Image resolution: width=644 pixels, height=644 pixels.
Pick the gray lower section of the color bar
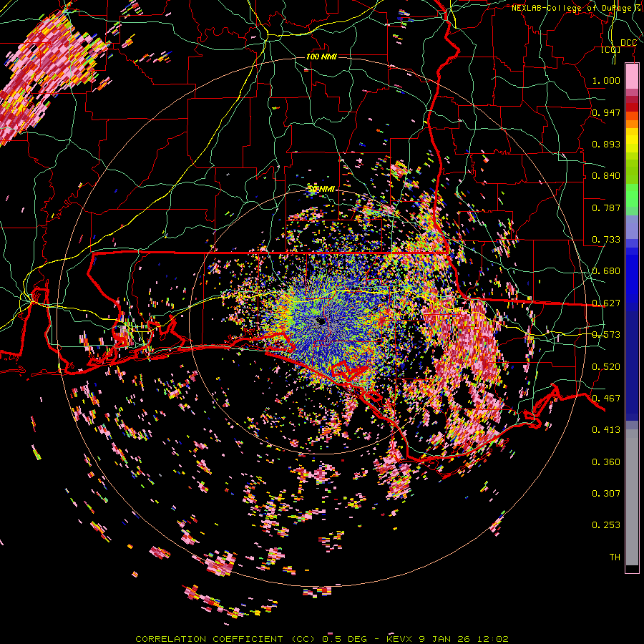tap(632, 497)
